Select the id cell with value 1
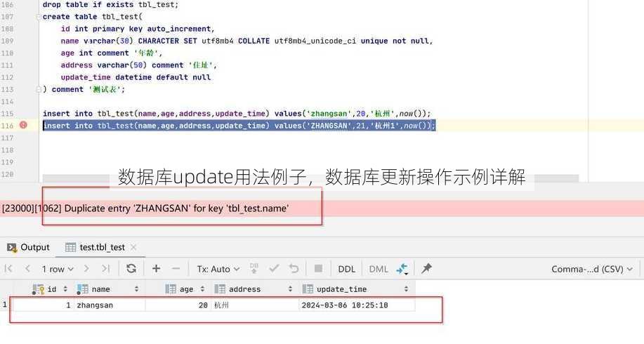This screenshot has height=344, width=644. click(44, 305)
